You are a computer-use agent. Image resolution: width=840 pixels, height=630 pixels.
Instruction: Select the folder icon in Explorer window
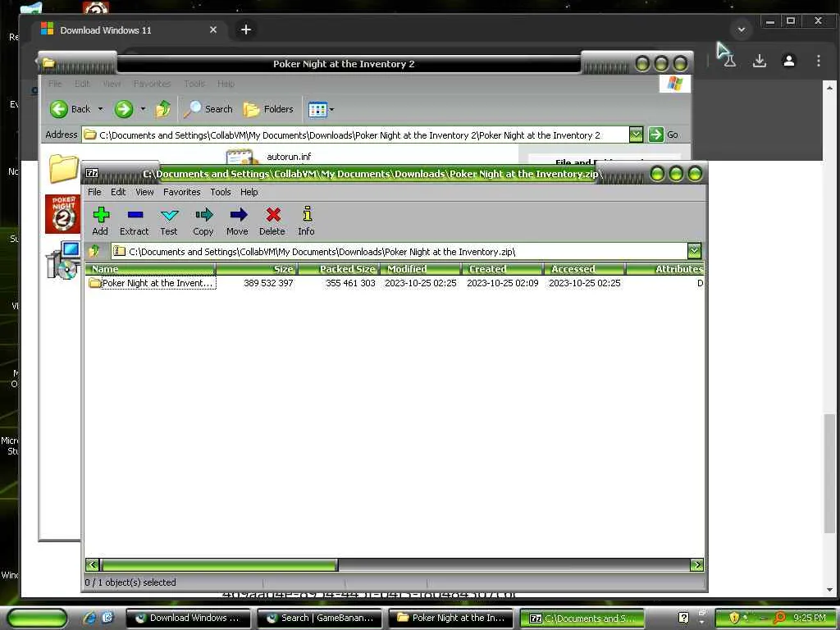[63, 168]
